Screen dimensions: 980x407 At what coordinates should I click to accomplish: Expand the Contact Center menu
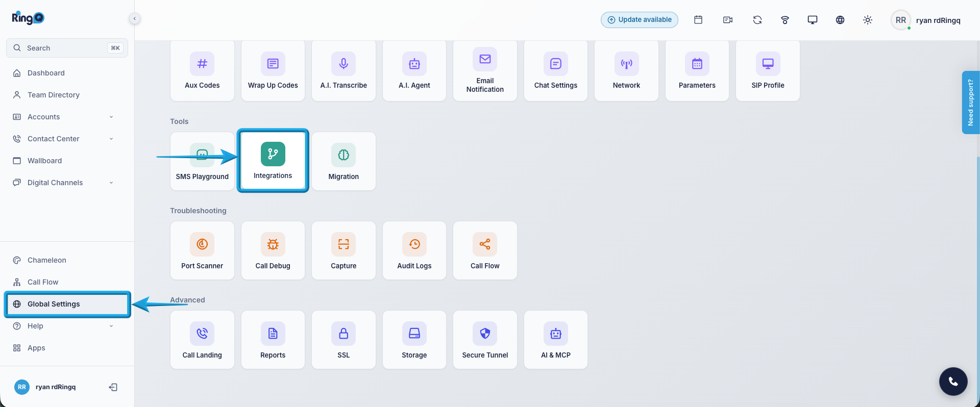pyautogui.click(x=67, y=139)
